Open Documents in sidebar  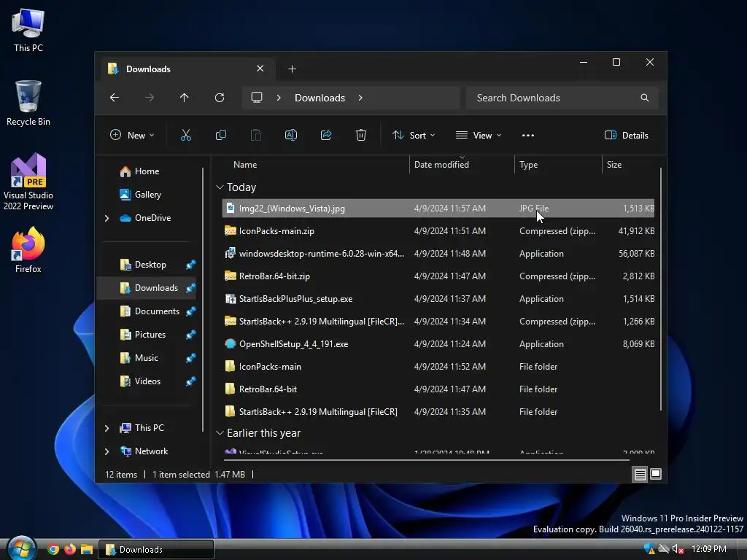coord(157,311)
